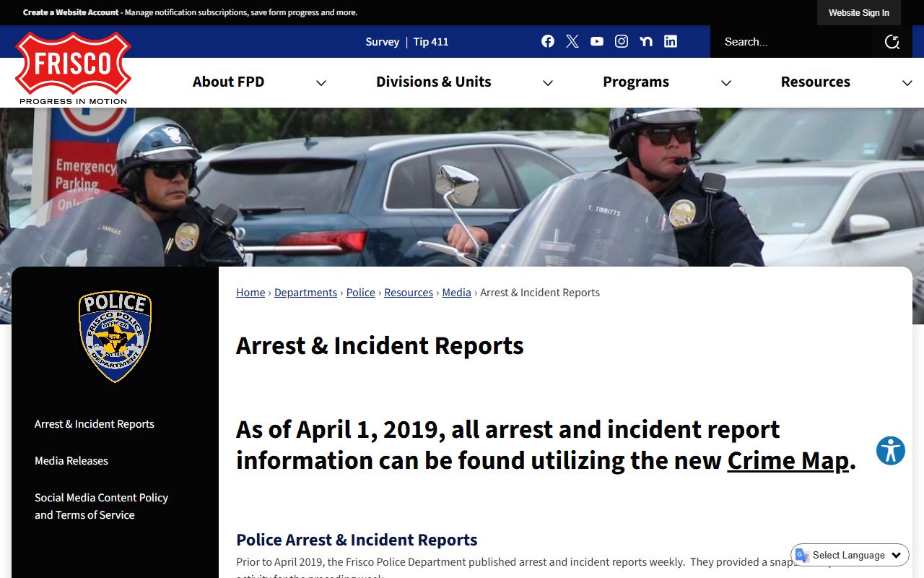Click the Create a Website Account link
Screen dimensions: 924x578
click(x=71, y=12)
